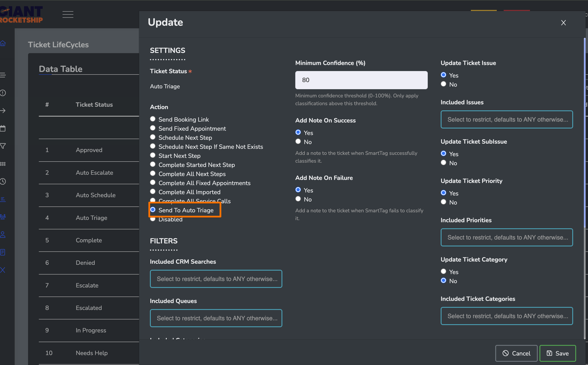The image size is (588, 365).
Task: Click the users group sidebar icon
Action: 3,217
